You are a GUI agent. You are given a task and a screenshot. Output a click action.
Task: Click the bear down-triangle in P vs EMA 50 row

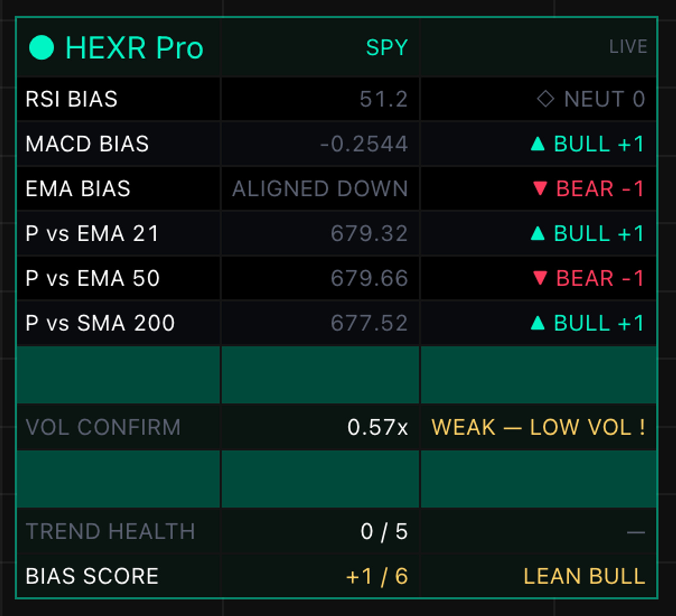[540, 278]
